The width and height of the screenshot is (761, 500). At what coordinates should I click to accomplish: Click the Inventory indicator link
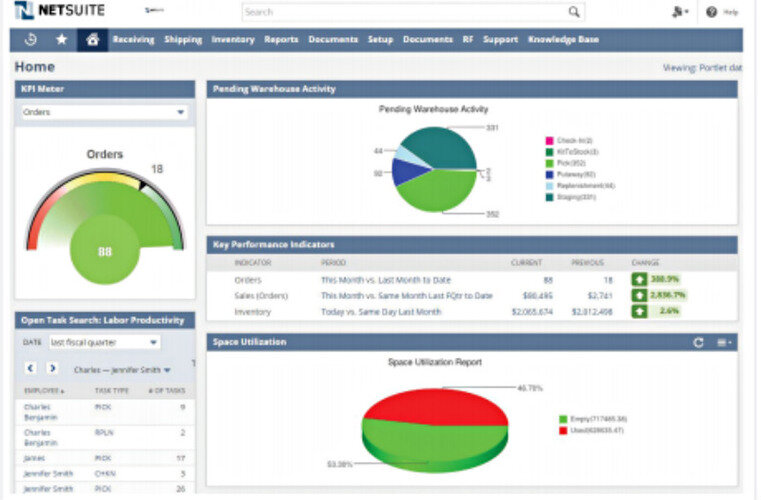tap(254, 312)
